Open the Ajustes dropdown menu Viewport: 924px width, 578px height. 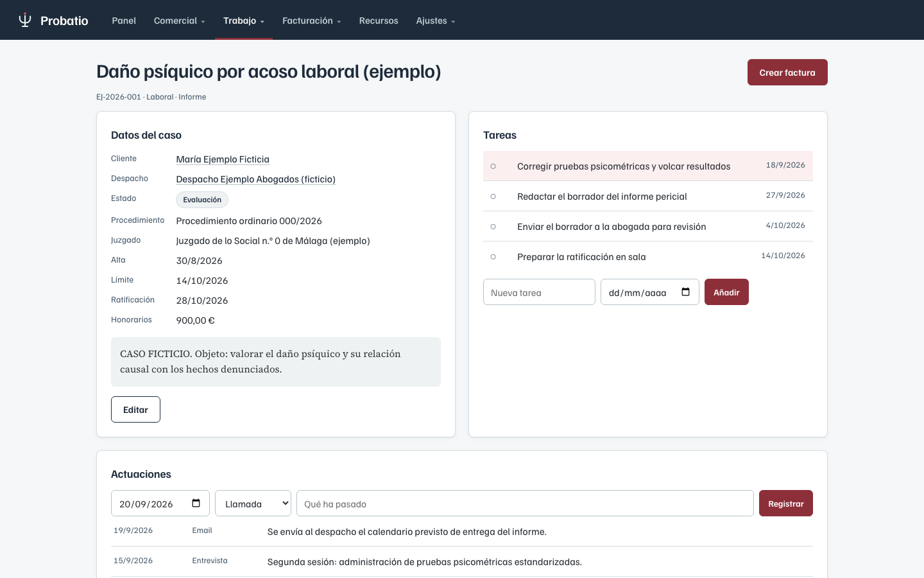pos(436,21)
